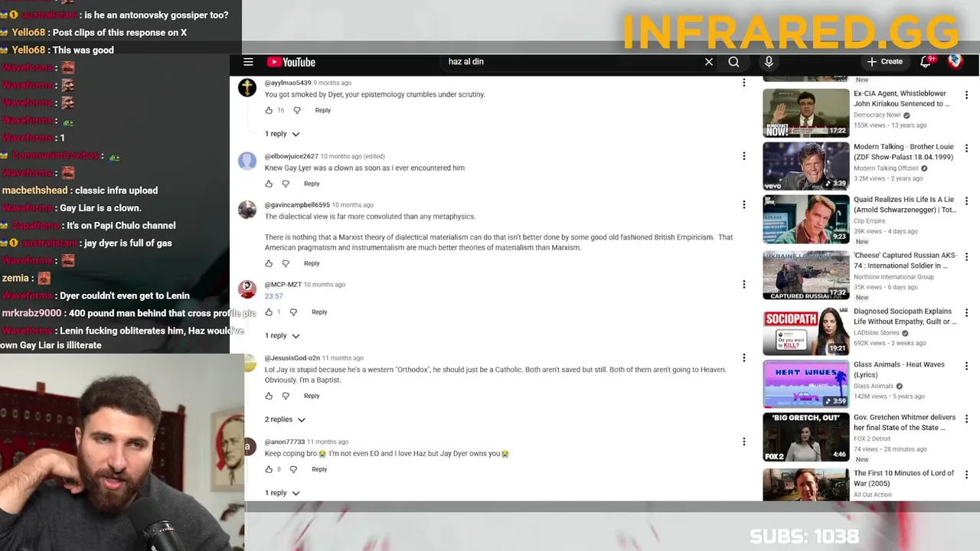
Task: Reply to the @gavincampbell6595 comment
Action: point(312,263)
